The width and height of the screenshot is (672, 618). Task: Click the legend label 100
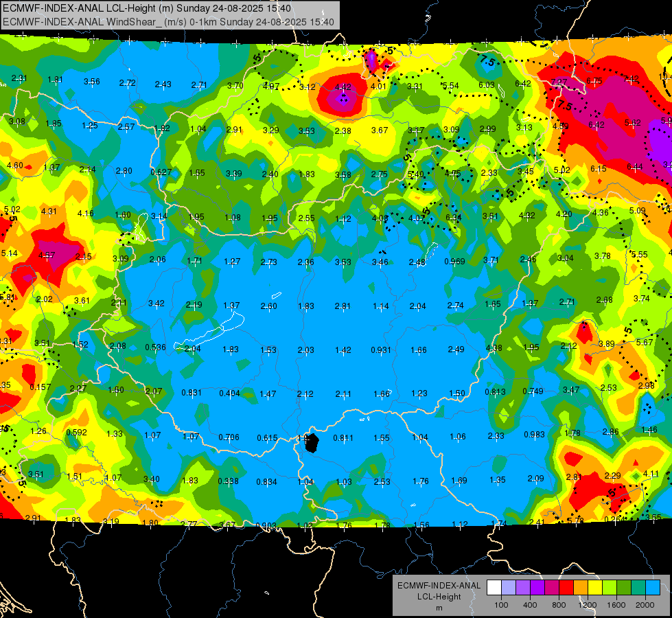pos(501,605)
